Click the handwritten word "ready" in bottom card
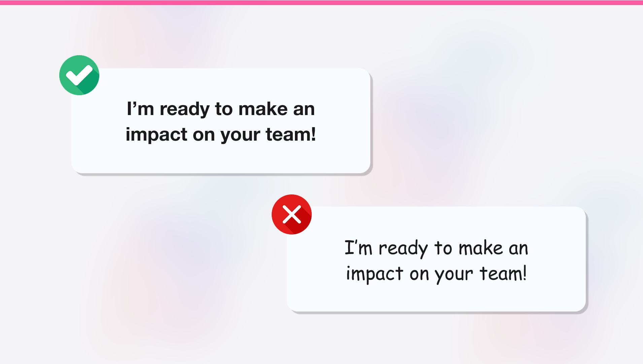Image resolution: width=643 pixels, height=364 pixels. [403, 249]
